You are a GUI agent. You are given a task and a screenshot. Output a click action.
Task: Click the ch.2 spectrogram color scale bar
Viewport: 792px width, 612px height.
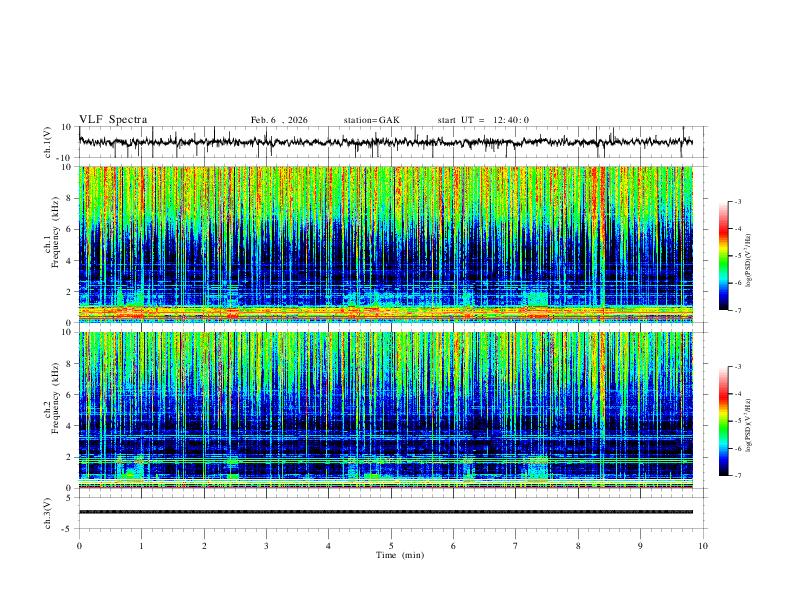point(723,421)
